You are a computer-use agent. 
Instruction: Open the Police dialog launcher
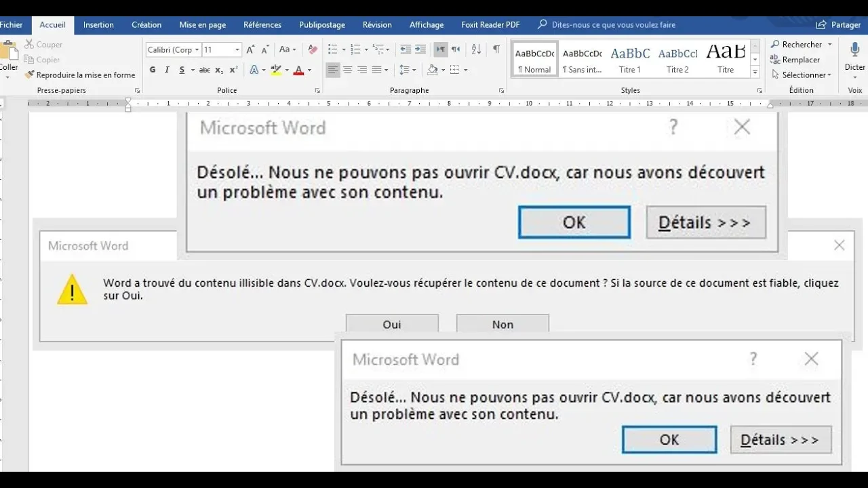pyautogui.click(x=317, y=91)
